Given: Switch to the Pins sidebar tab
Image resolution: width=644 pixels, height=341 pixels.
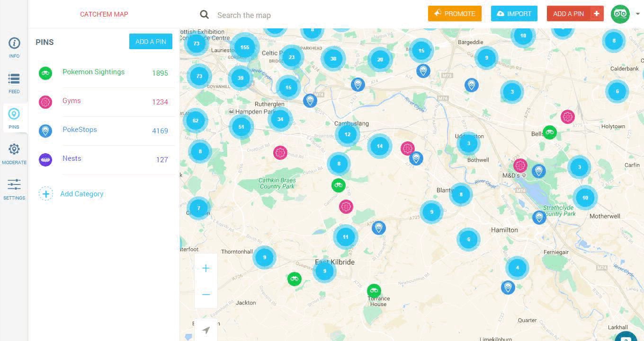Looking at the screenshot, I should coord(14,118).
